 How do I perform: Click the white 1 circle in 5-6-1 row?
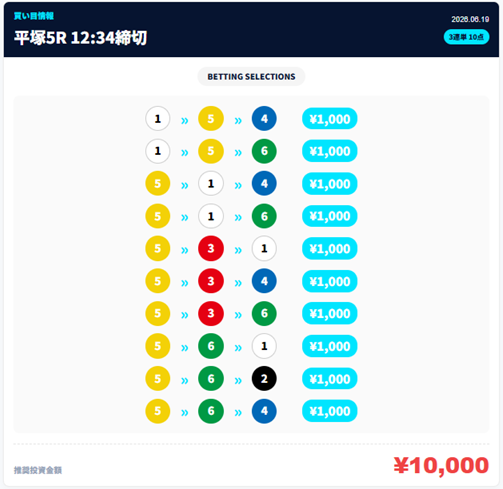click(264, 346)
